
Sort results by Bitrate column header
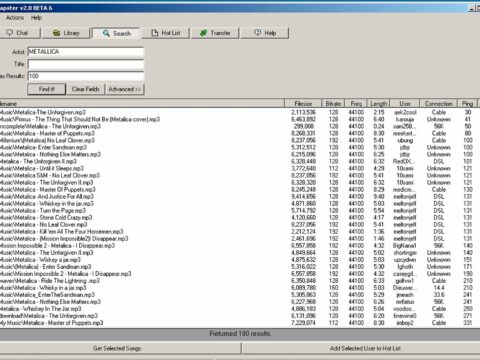pos(333,104)
